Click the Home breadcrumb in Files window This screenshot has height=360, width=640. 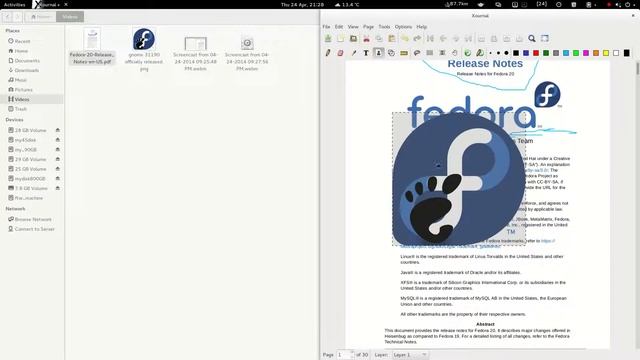(41, 17)
